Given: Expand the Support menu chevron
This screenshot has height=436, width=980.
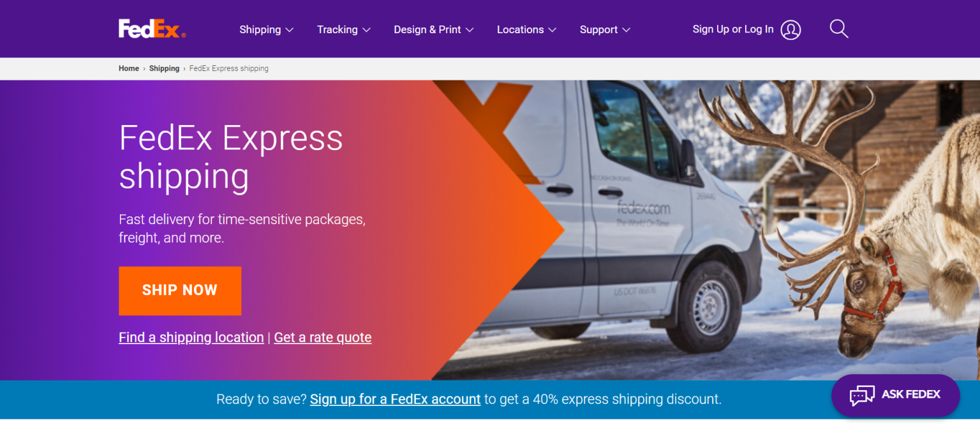Looking at the screenshot, I should point(626,30).
